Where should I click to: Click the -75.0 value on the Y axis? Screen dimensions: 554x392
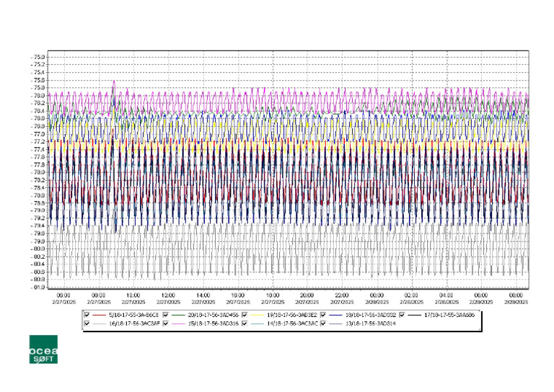(39, 57)
